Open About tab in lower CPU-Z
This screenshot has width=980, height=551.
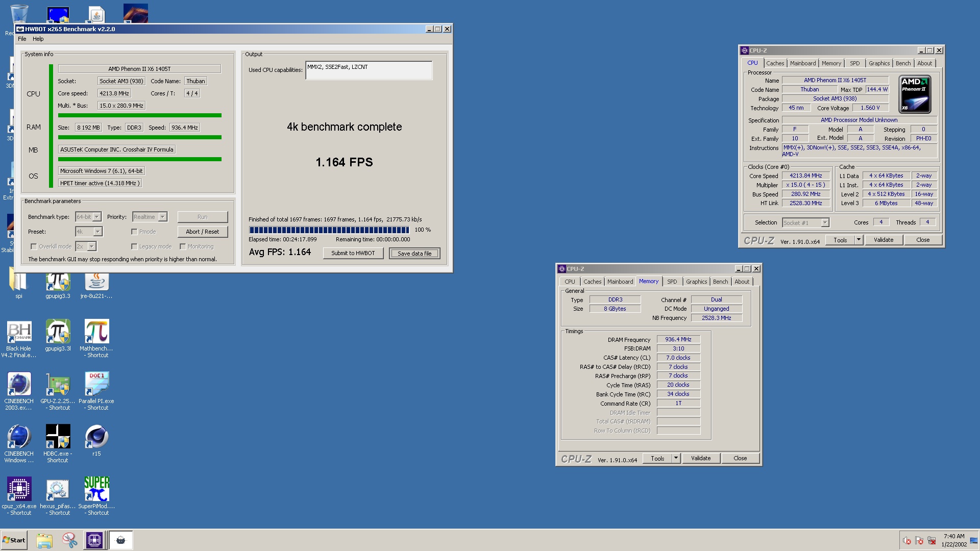(742, 282)
